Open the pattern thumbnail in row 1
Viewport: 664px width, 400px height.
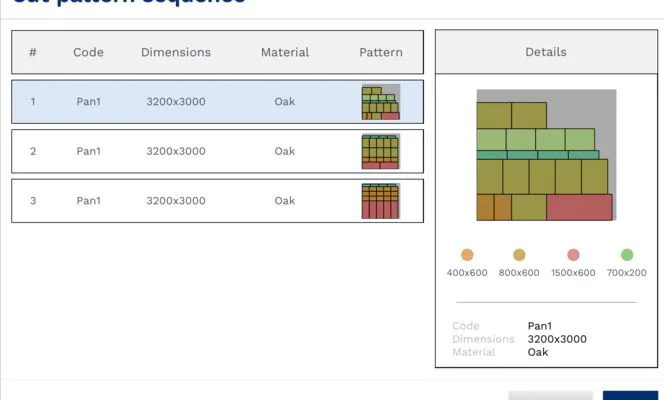pos(381,102)
